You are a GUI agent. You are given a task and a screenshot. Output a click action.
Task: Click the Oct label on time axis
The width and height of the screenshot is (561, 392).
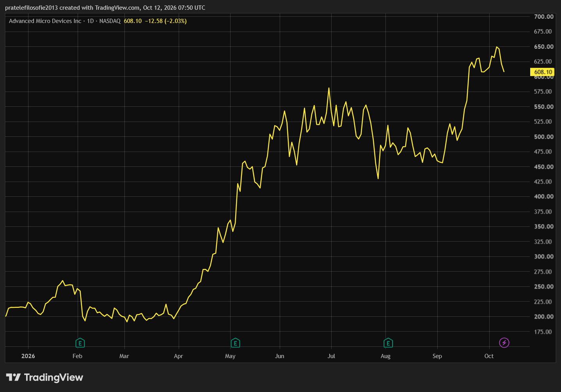[489, 356]
